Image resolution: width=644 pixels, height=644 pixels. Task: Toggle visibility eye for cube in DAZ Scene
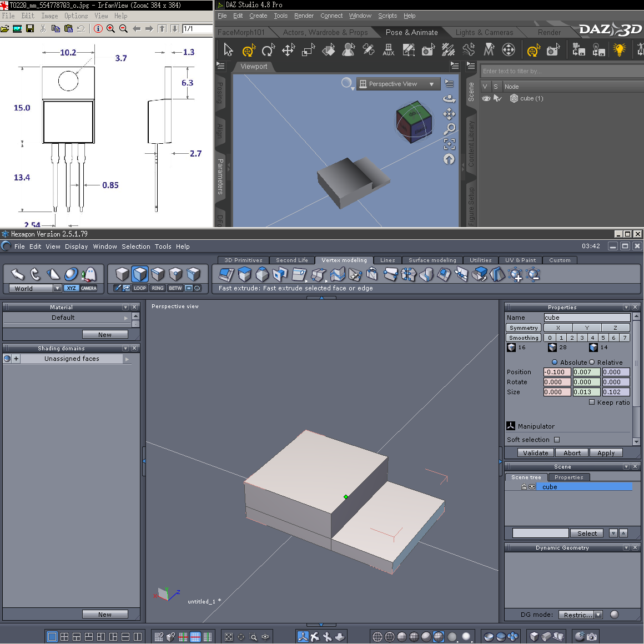[486, 99]
